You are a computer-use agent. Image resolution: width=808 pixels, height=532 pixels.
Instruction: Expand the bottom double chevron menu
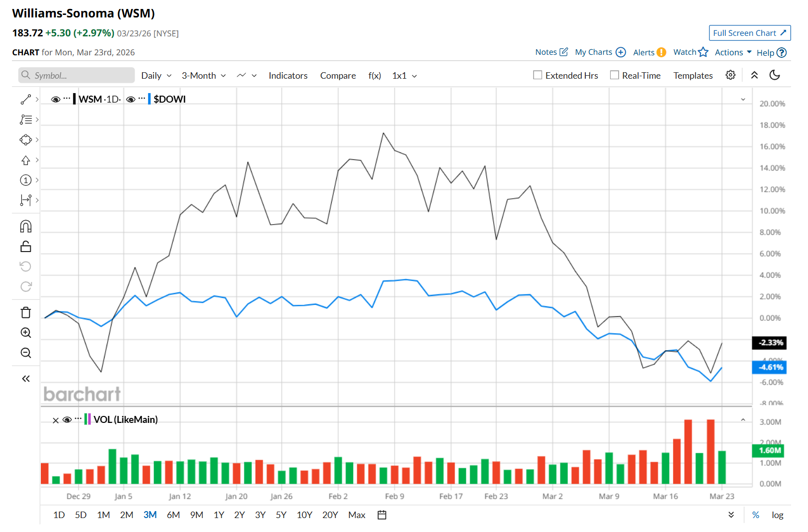pos(731,515)
